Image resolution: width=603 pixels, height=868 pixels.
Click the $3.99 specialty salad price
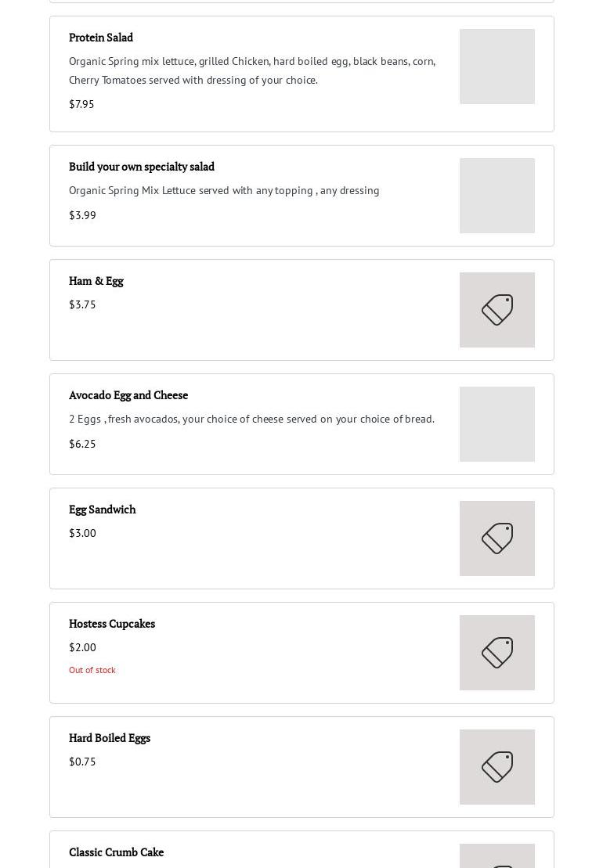coord(82,215)
